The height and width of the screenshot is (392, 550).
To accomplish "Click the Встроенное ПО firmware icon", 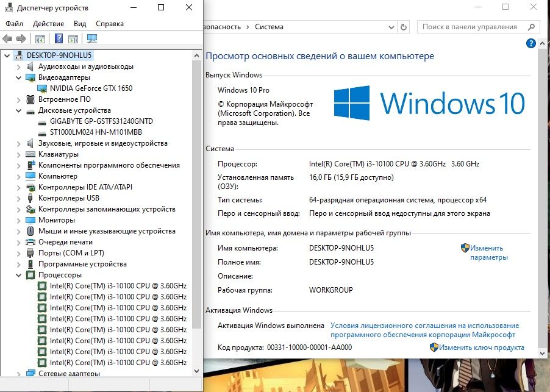I will point(30,99).
